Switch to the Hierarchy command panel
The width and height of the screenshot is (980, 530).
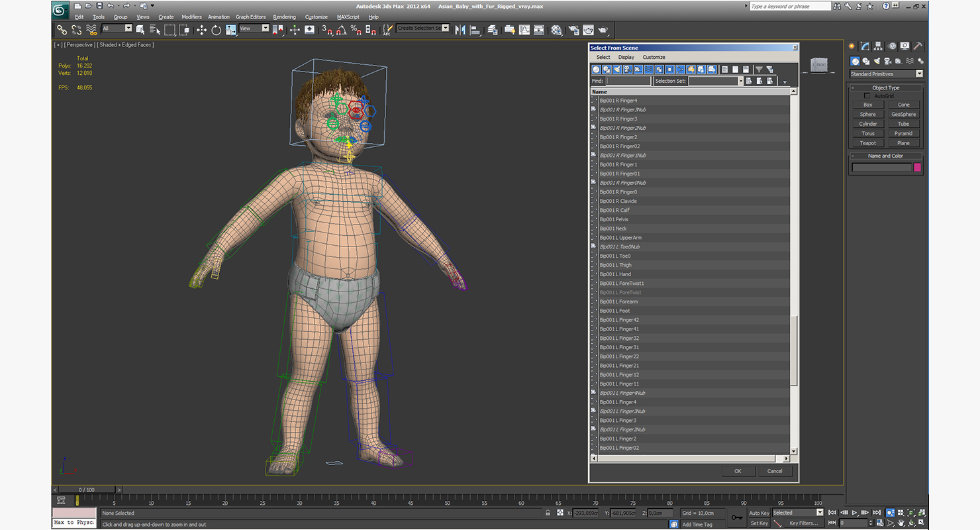click(x=879, y=46)
